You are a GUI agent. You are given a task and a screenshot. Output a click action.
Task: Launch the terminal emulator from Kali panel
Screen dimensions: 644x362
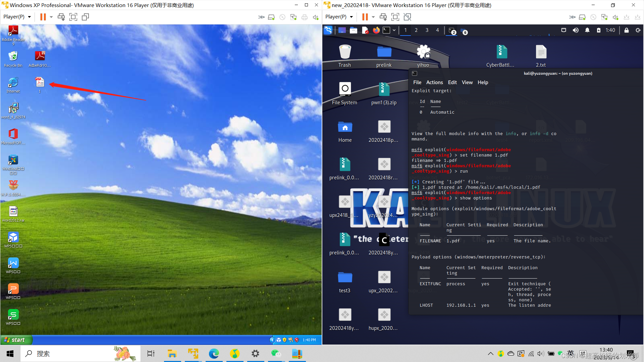[387, 30]
